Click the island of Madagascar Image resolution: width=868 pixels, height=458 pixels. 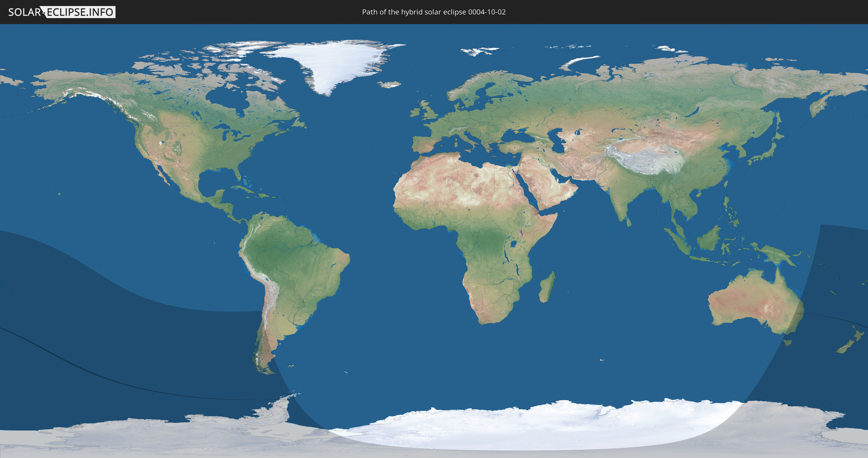coord(547,288)
